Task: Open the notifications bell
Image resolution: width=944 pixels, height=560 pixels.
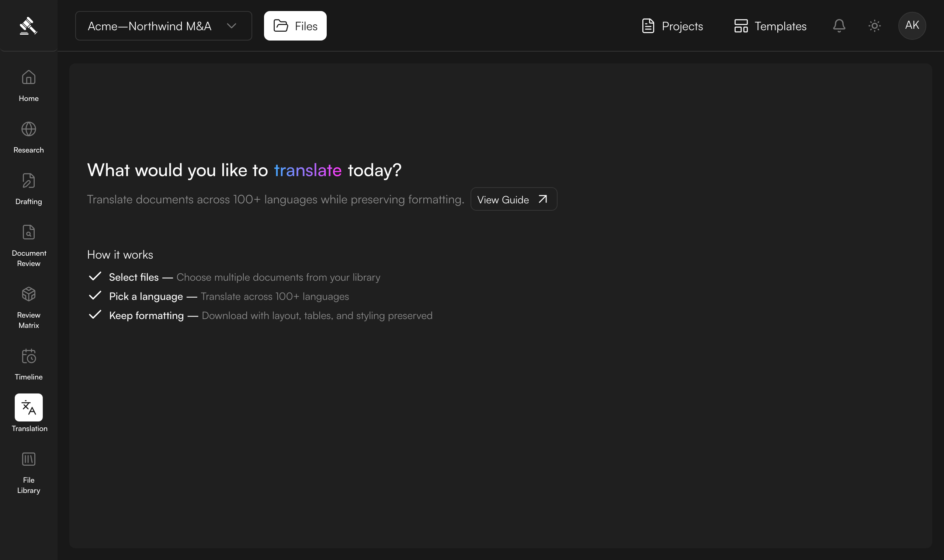Action: point(839,26)
